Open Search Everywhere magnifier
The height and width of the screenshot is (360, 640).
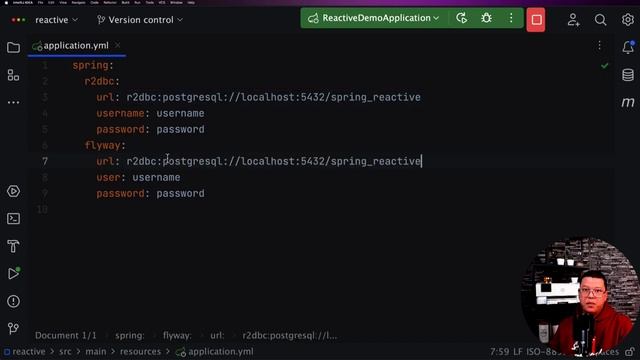point(600,20)
